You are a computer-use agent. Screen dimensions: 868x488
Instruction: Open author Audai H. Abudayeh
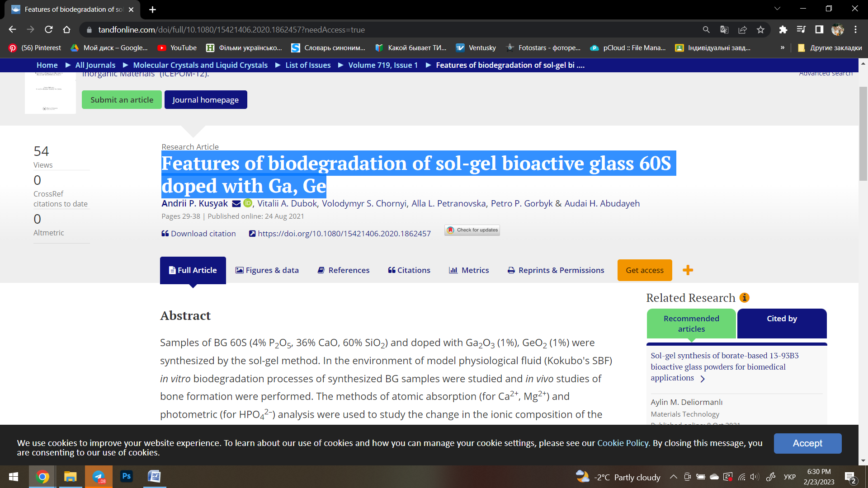click(602, 203)
